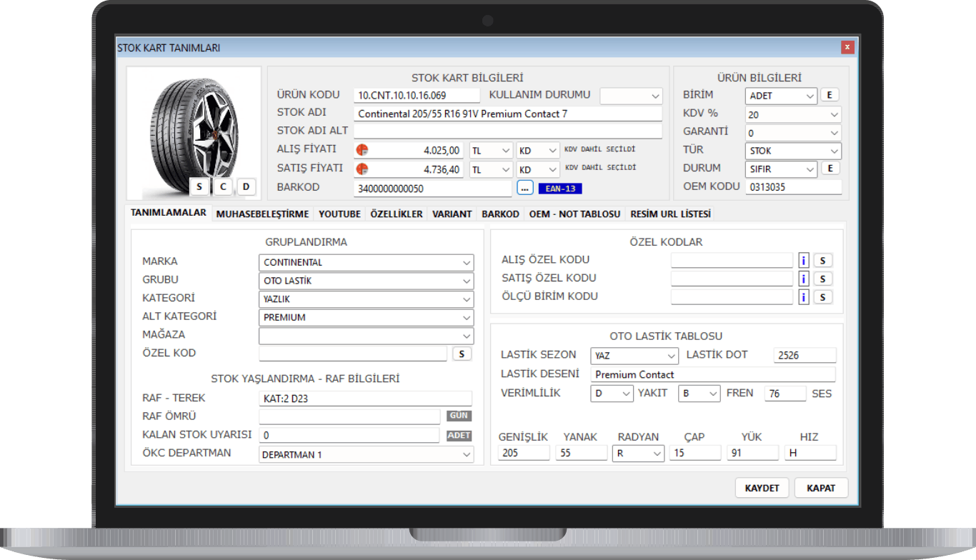Click the FREN field showing 76
This screenshot has width=976, height=560.
coord(785,394)
